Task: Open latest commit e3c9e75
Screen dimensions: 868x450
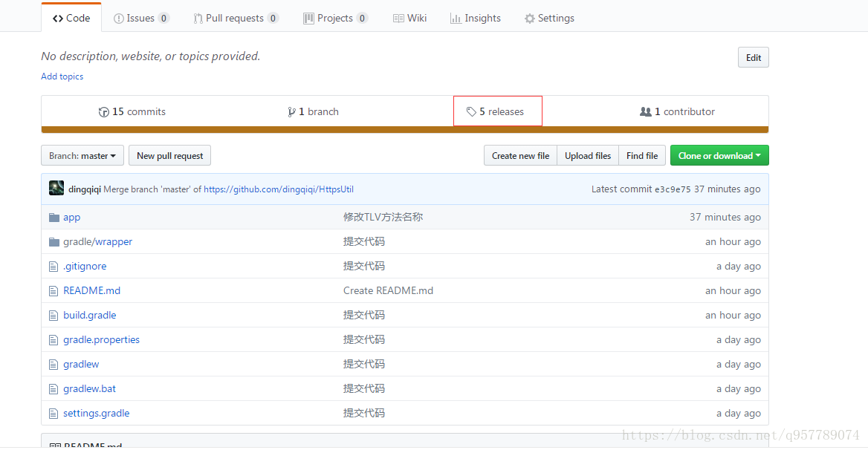Action: click(x=673, y=189)
